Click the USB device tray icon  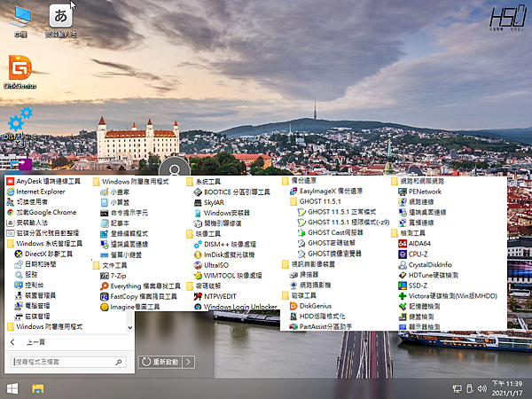470,389
